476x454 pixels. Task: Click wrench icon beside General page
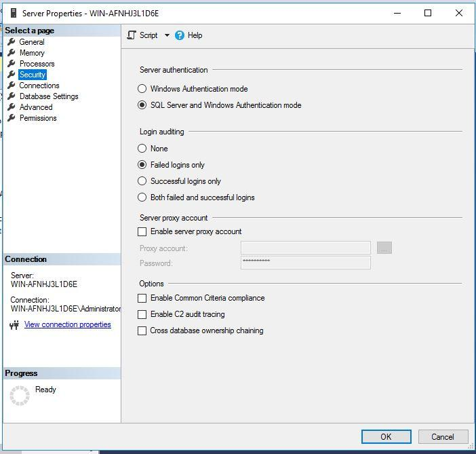click(x=12, y=41)
